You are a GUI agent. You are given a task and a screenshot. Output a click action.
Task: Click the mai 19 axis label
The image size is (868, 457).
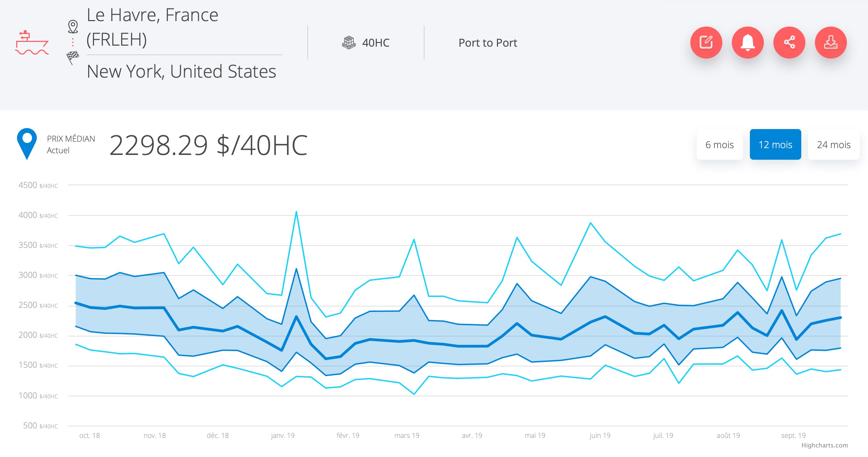tap(535, 435)
